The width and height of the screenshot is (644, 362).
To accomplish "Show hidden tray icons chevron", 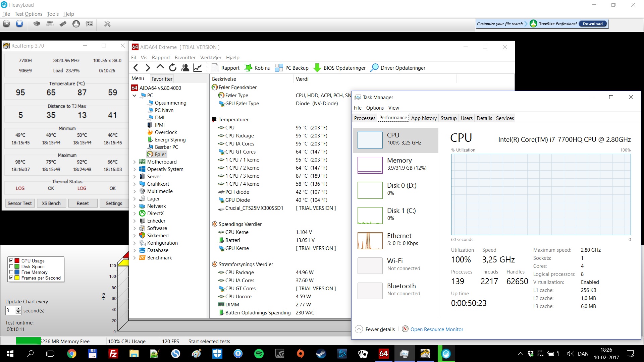I will (520, 354).
